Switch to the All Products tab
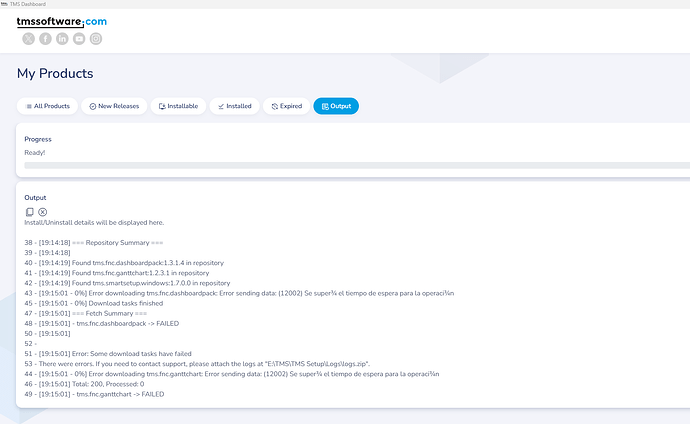Image resolution: width=690 pixels, height=424 pixels. click(x=48, y=106)
